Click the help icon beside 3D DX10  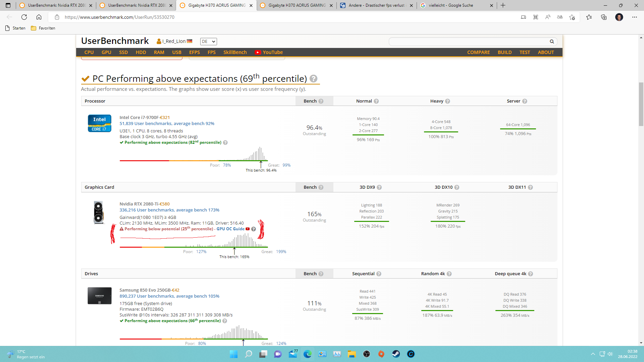457,187
